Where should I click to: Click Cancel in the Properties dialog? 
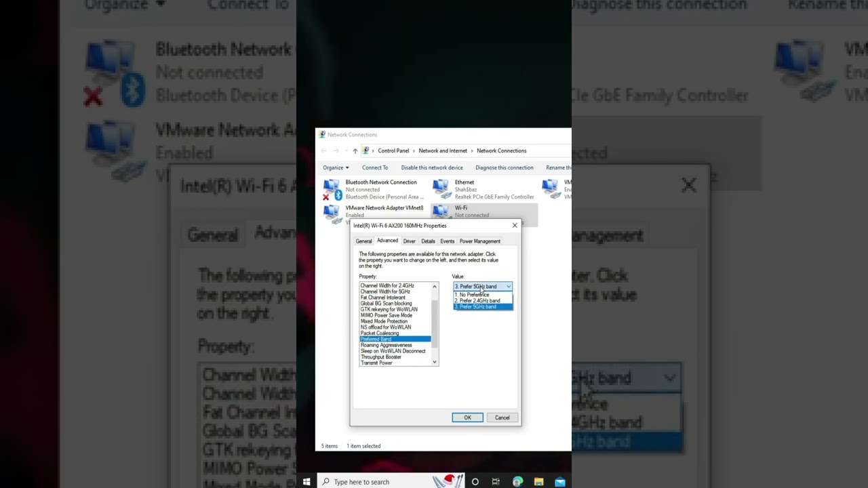(502, 418)
